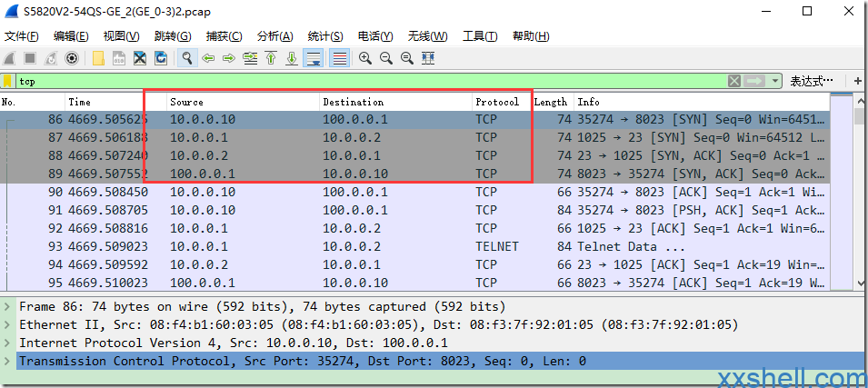Viewport: 868px width, 388px height.
Task: Click the go to specified packet icon
Action: [250, 58]
